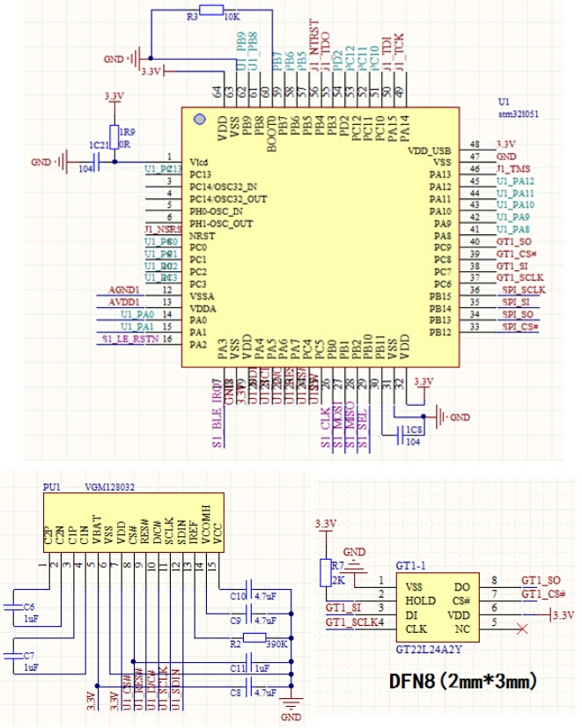The width and height of the screenshot is (582, 728).
Task: Select the 1C8 104 capacitor symbol
Action: pyautogui.click(x=404, y=432)
